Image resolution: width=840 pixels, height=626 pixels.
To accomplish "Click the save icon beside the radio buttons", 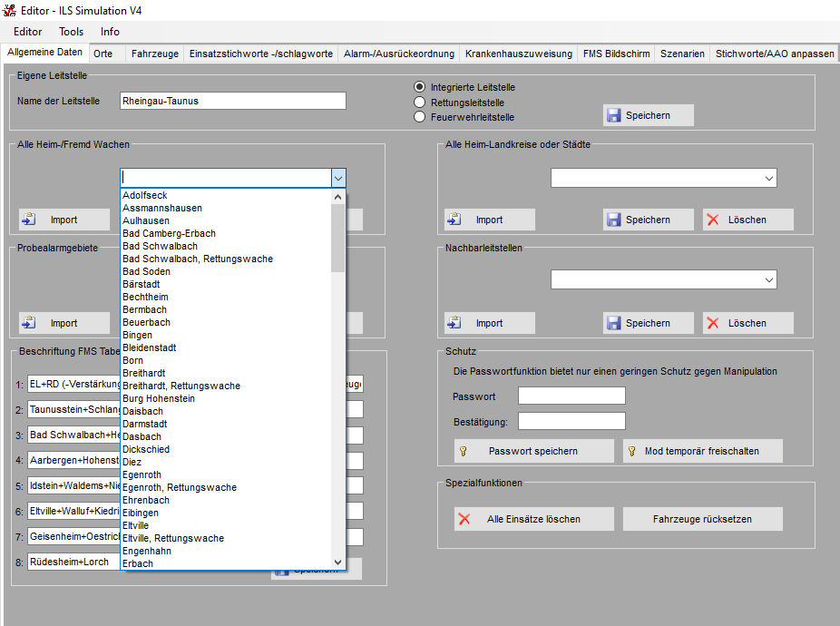I will 614,115.
